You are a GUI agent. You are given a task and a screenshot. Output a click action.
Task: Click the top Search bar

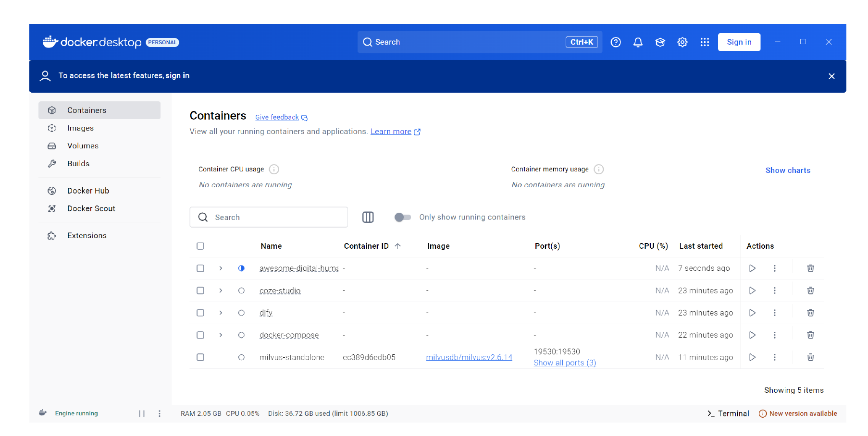(x=480, y=42)
